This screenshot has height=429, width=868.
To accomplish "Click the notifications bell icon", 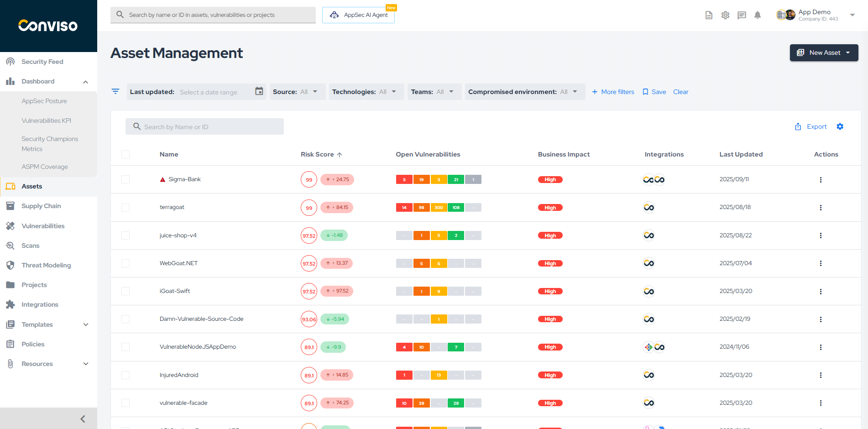I will tap(758, 15).
